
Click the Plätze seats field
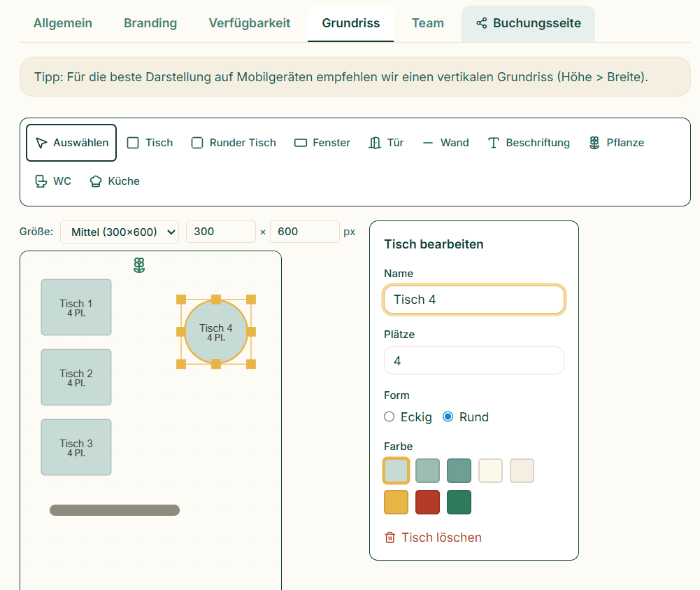474,360
